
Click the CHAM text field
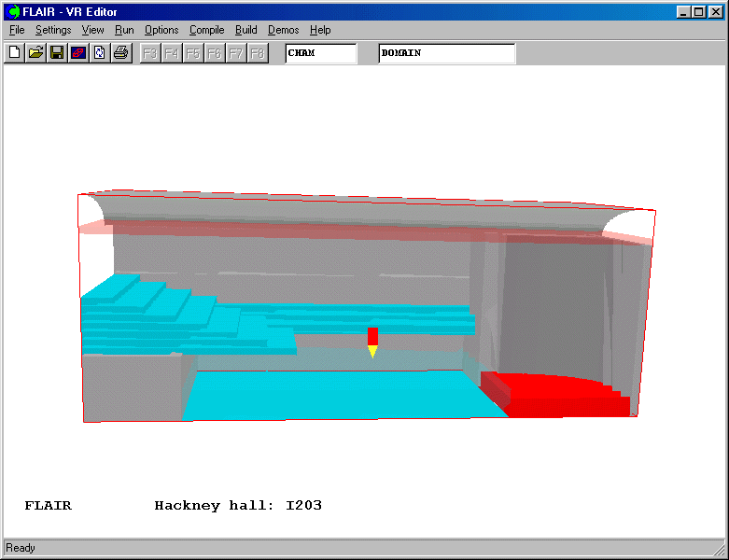(320, 53)
